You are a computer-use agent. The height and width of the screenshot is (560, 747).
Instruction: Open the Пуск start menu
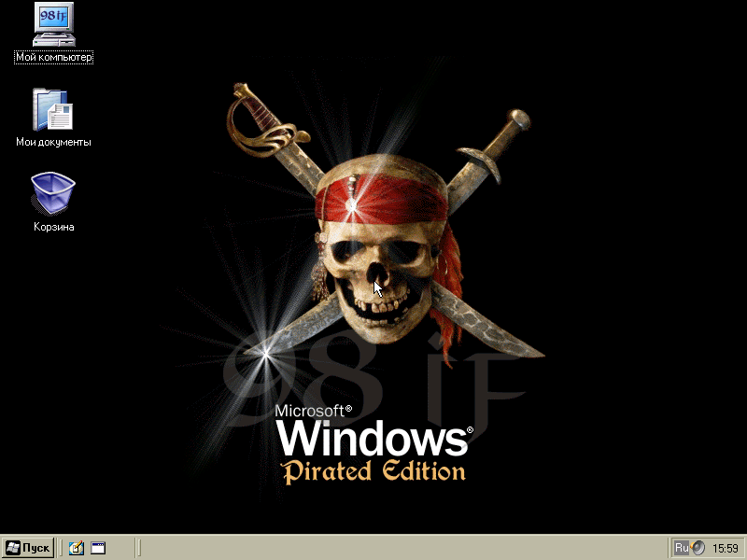[29, 548]
